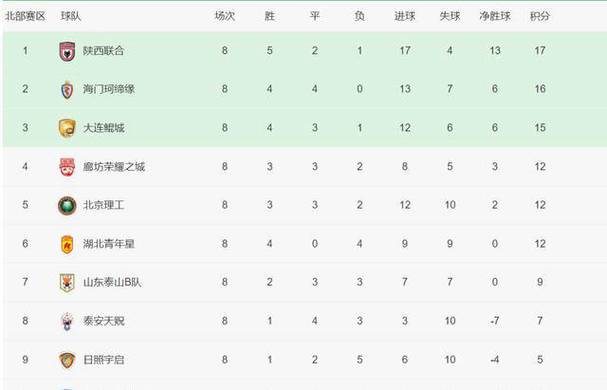The width and height of the screenshot is (607, 390).
Task: Click the 北京理工 round green emblem
Action: 67,205
